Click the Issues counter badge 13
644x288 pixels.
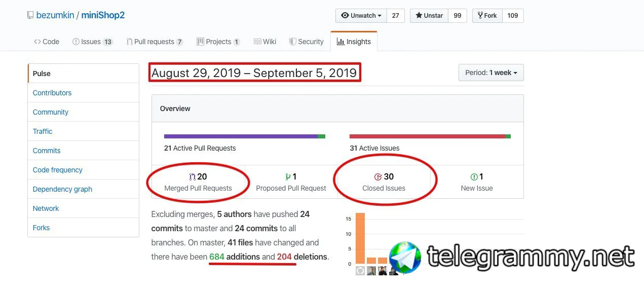point(108,42)
